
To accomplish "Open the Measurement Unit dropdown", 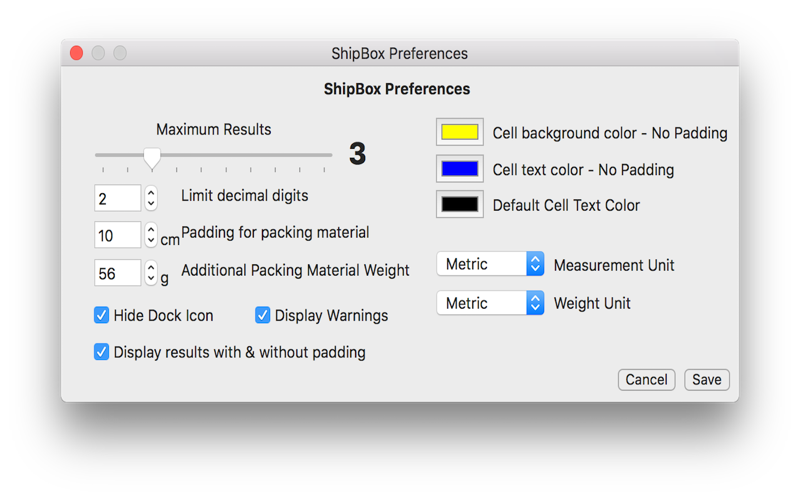I will (490, 264).
